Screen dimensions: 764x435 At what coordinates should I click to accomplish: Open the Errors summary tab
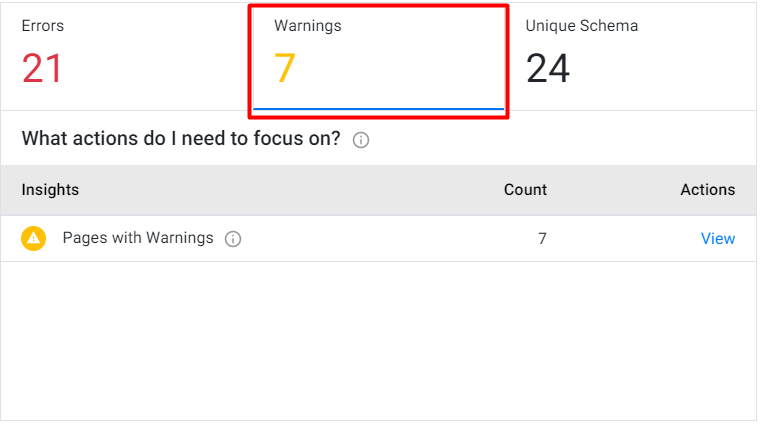tap(127, 56)
